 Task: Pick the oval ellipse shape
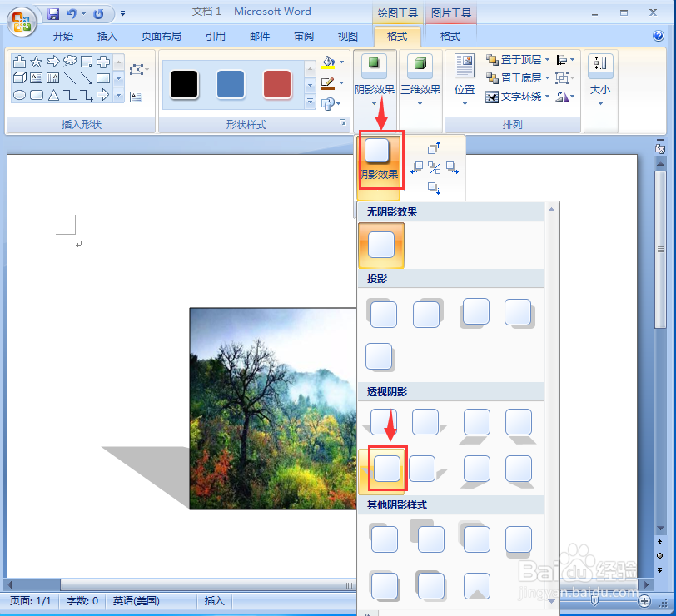coord(20,95)
